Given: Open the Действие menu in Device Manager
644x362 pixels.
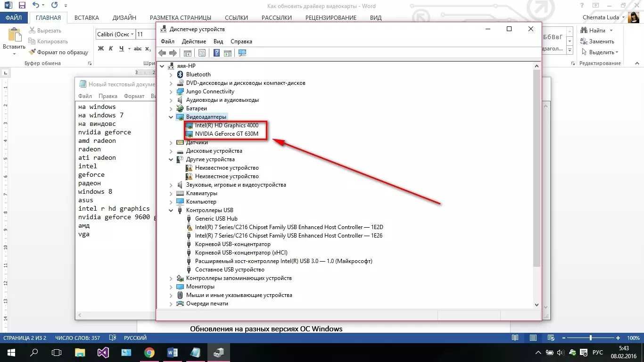Looking at the screenshot, I should [x=194, y=41].
